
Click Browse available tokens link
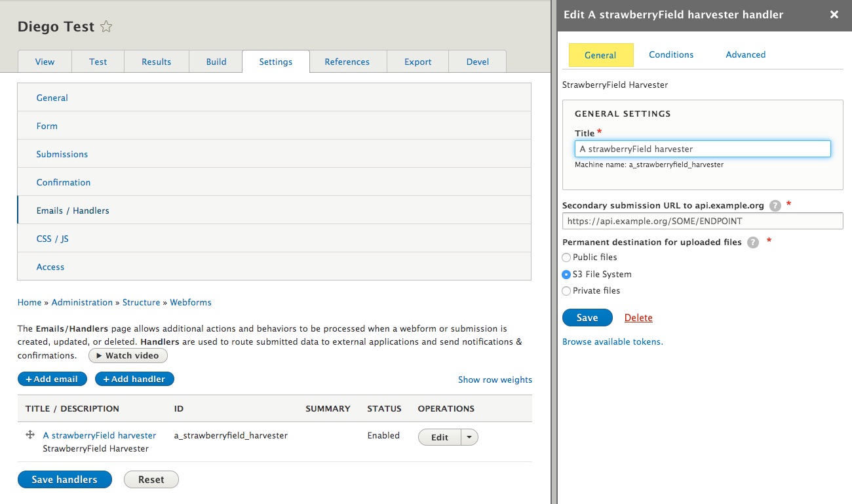612,341
